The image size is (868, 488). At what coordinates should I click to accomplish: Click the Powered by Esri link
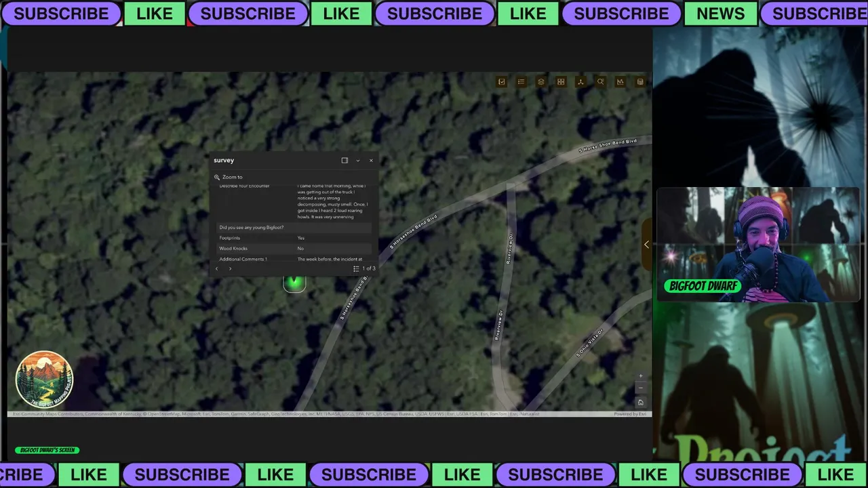630,414
